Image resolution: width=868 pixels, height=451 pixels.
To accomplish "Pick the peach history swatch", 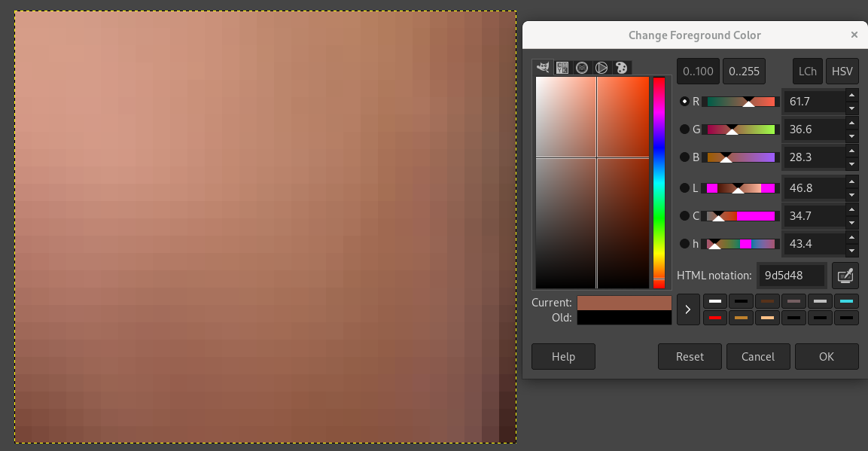I will (x=767, y=318).
